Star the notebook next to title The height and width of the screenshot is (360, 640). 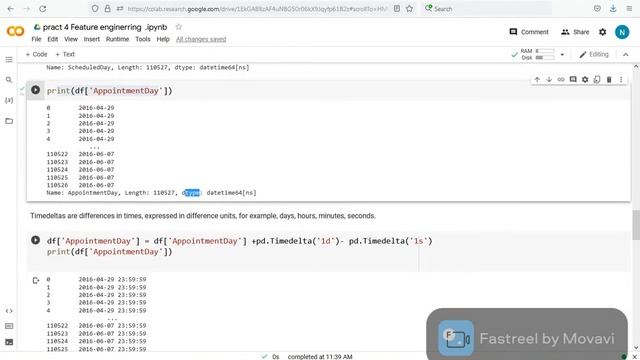pos(178,27)
